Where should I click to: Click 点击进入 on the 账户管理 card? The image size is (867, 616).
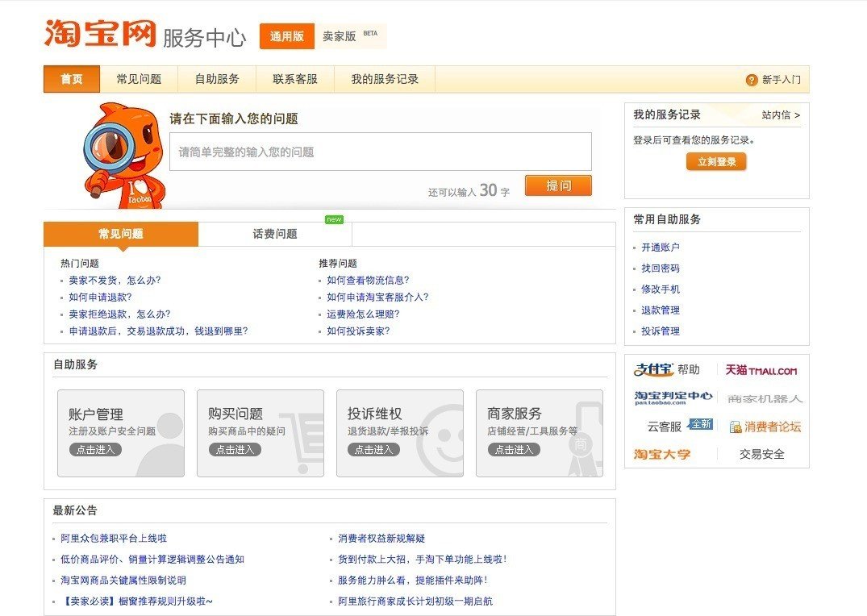tap(95, 450)
